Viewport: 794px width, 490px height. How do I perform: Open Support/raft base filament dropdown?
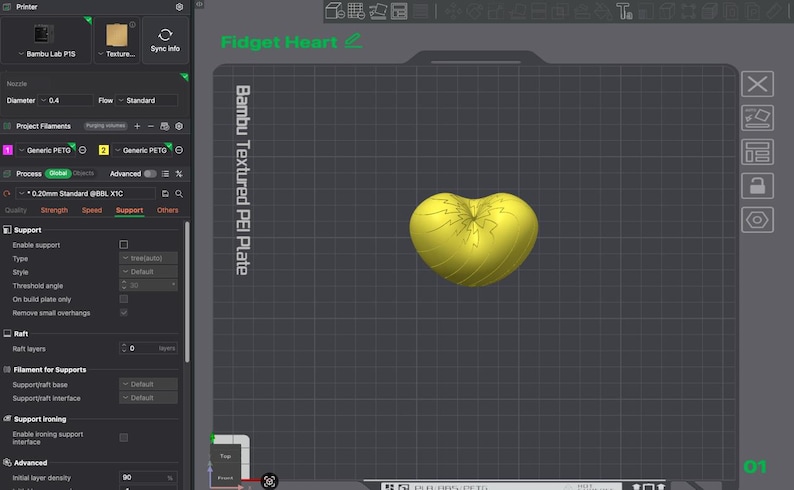tap(148, 384)
